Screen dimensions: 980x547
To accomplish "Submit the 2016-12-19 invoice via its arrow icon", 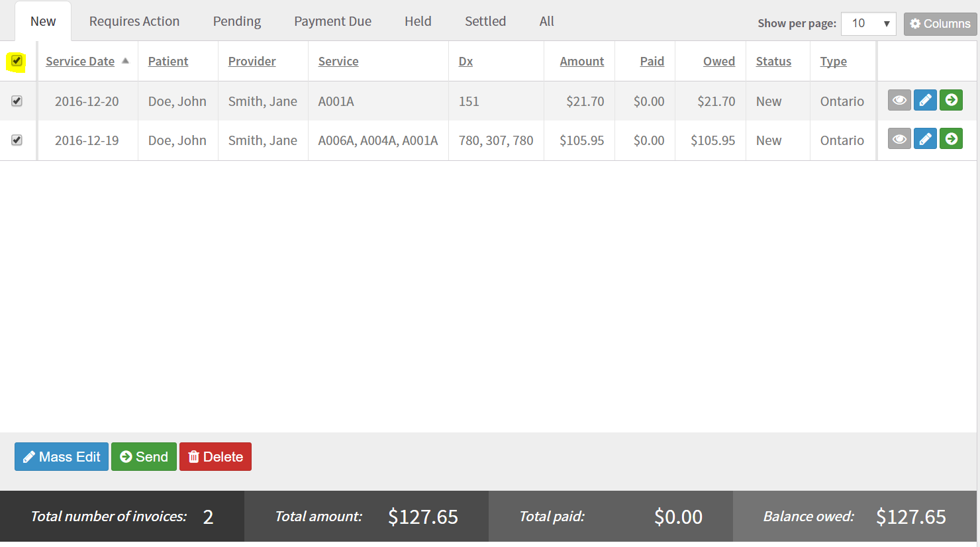I will pos(951,138).
